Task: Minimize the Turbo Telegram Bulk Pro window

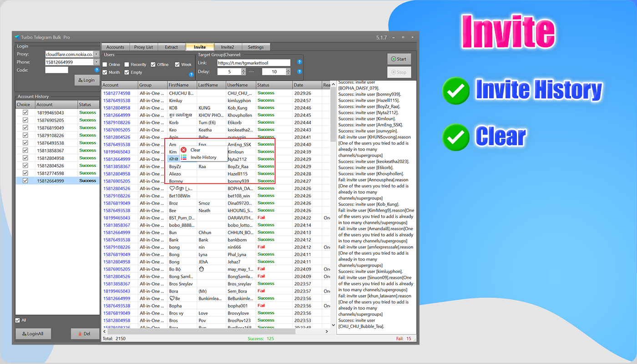Action: (394, 37)
